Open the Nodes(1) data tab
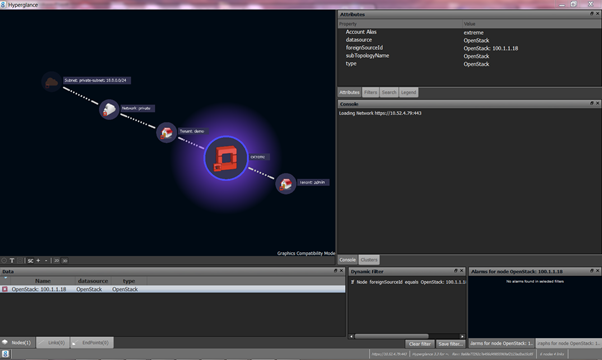602x360 pixels. [18, 342]
